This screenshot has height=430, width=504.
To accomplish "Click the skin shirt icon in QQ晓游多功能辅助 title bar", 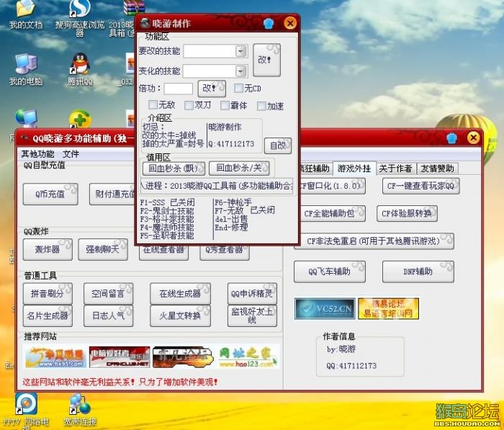I will 451,138.
